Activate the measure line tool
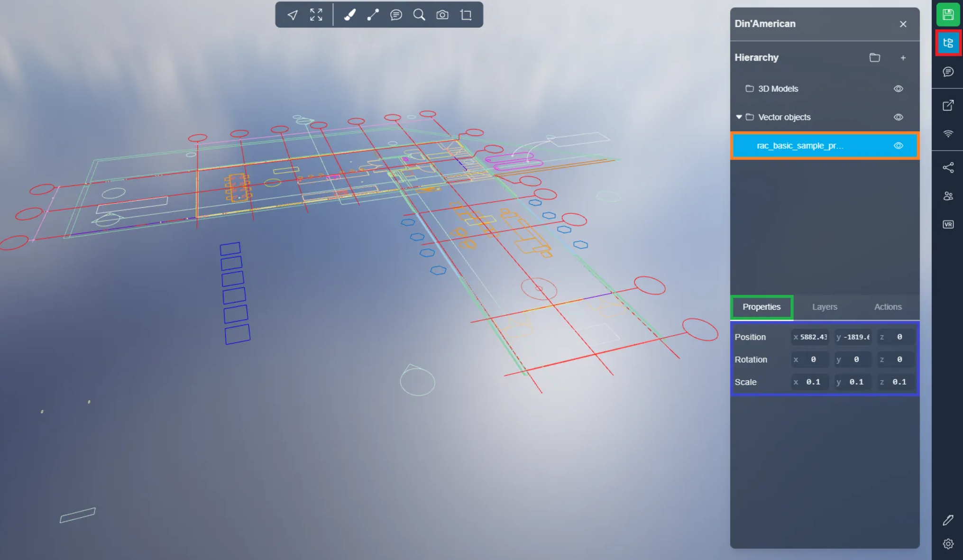This screenshot has width=963, height=560. click(373, 15)
